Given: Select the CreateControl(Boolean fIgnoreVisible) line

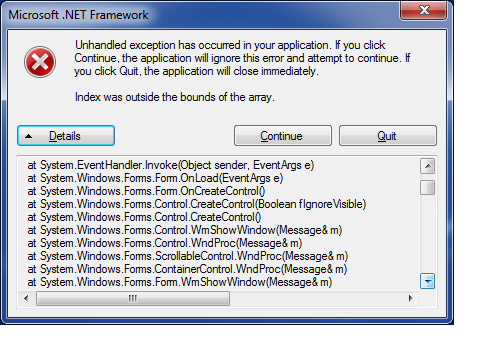Looking at the screenshot, I should point(197,204).
